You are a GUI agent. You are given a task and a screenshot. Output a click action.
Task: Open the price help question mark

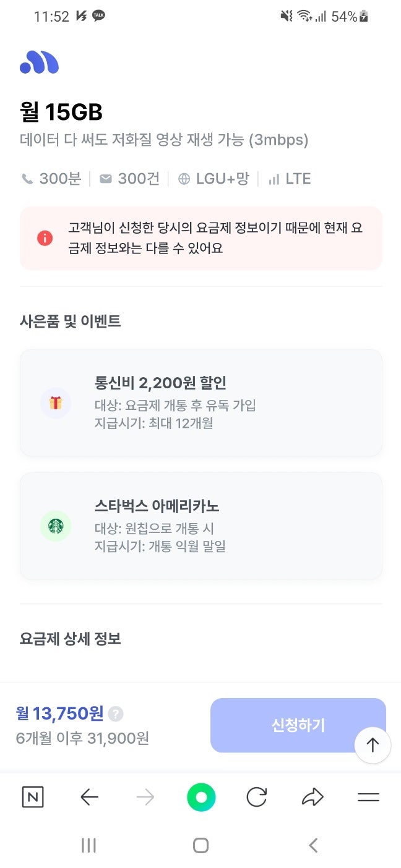pyautogui.click(x=116, y=714)
